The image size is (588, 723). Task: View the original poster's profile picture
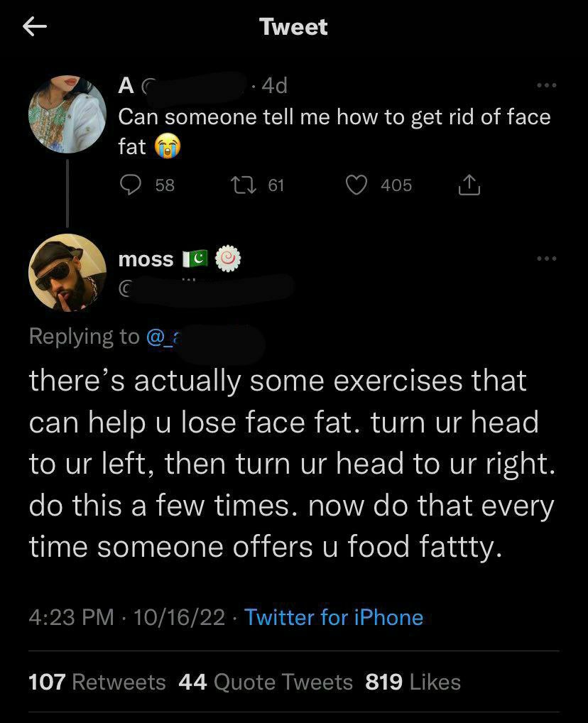(67, 114)
